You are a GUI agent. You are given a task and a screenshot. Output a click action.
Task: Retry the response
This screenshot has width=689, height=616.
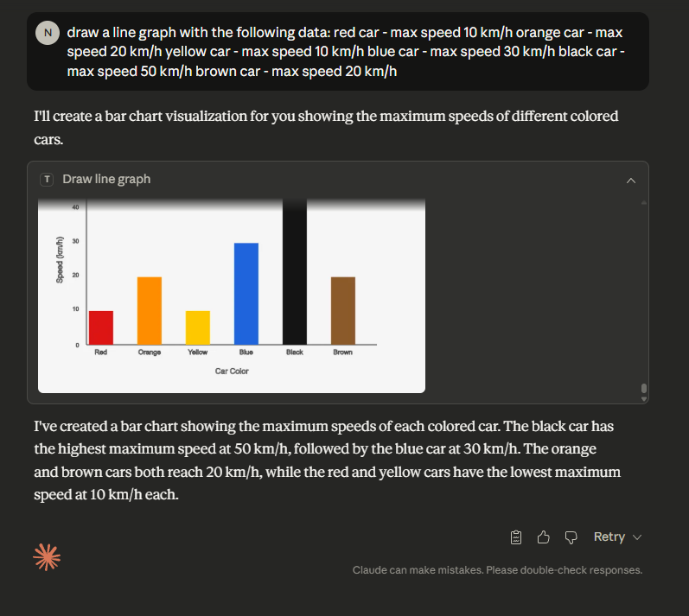point(609,537)
